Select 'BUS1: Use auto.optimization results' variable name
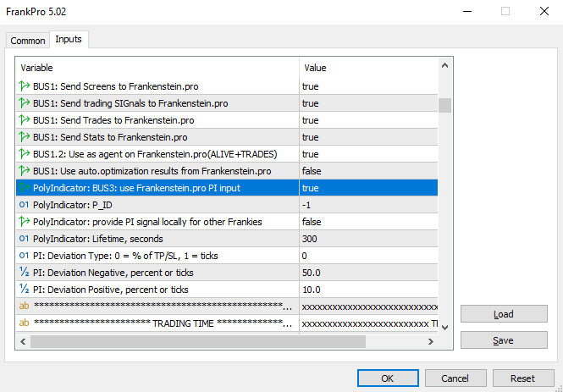 pos(152,171)
